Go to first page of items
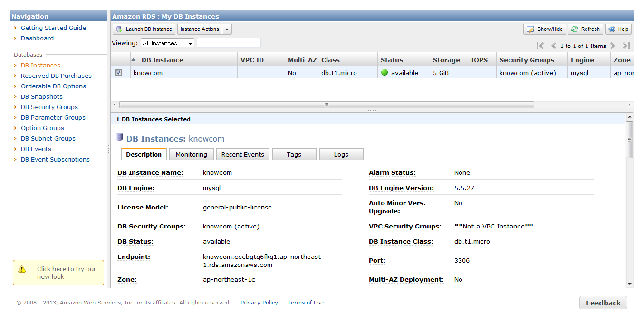This screenshot has width=644, height=314. point(540,46)
